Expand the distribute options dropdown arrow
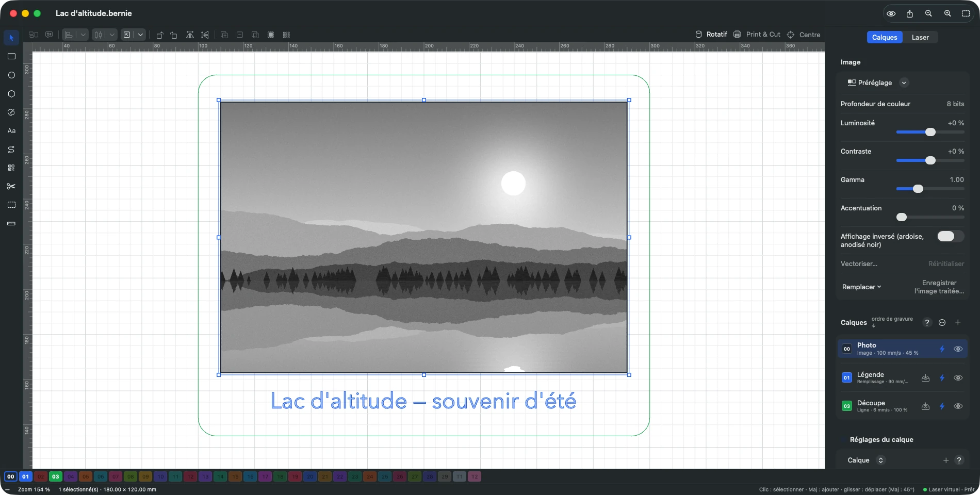 [112, 35]
